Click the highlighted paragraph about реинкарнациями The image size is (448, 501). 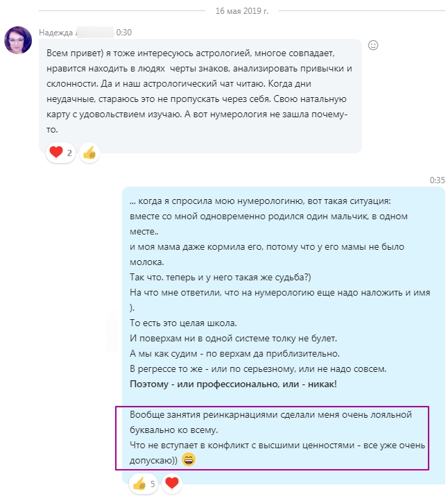271,437
